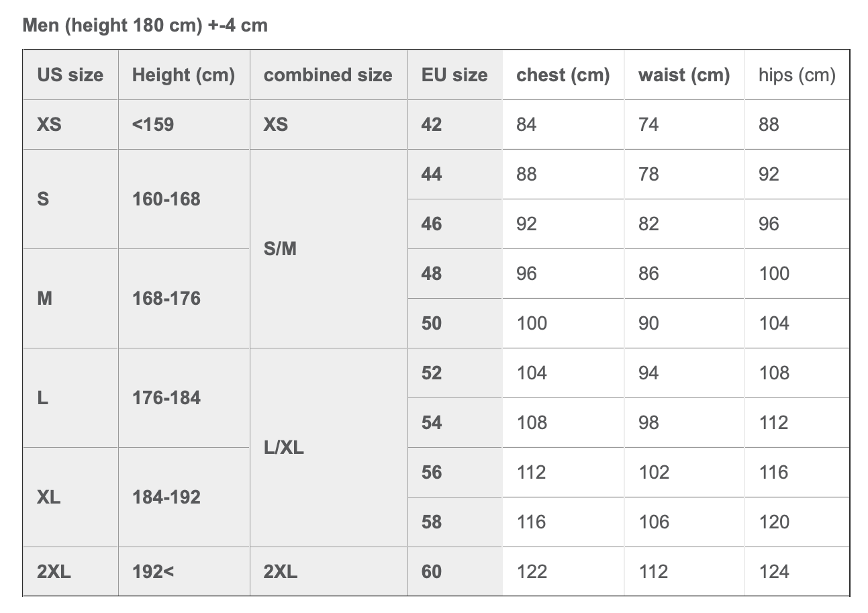Select the chest (cm) header cell

point(563,75)
